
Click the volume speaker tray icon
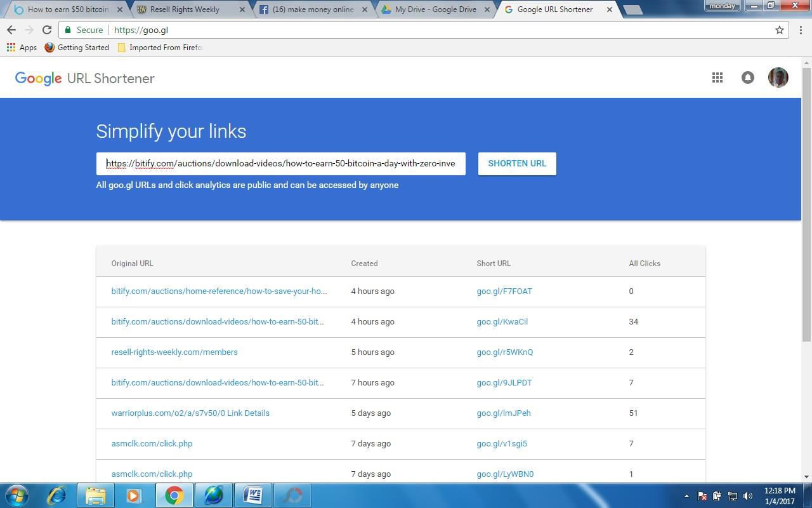pyautogui.click(x=748, y=496)
